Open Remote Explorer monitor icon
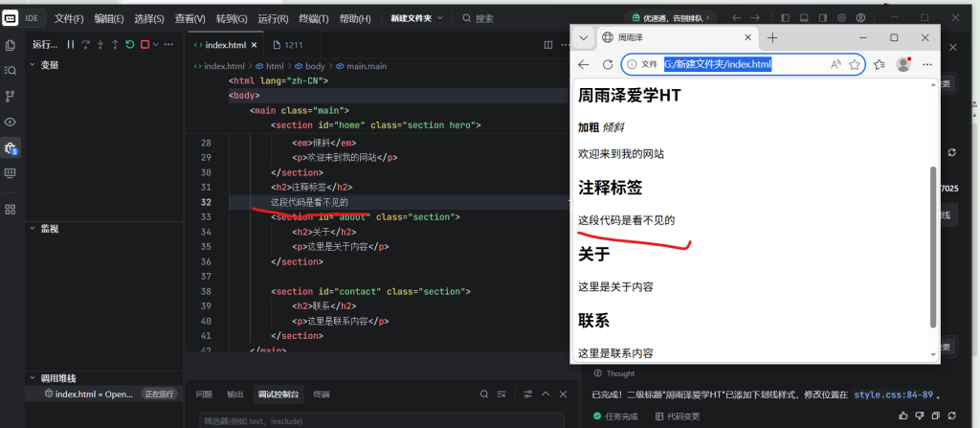Viewport: 980px width, 428px height. pos(10,172)
